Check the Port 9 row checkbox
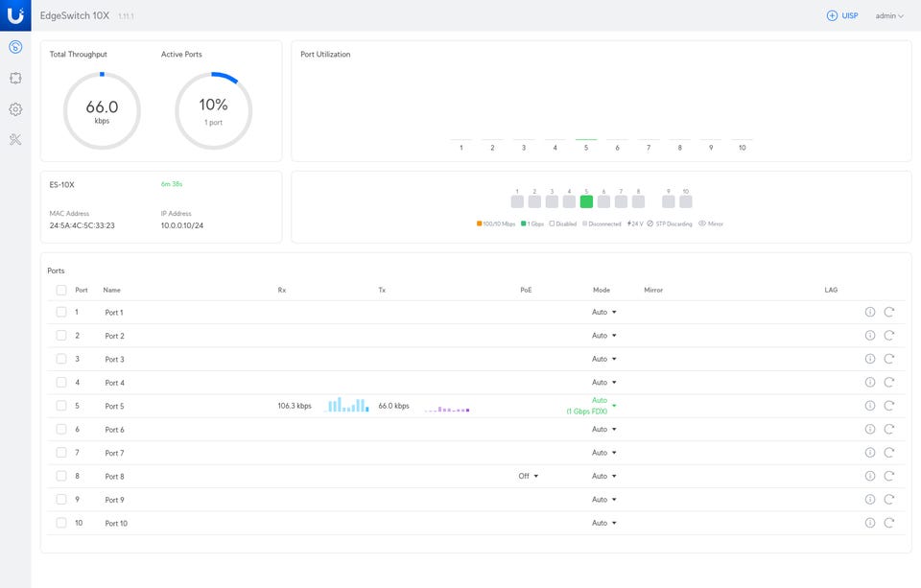921x588 pixels. tap(61, 500)
